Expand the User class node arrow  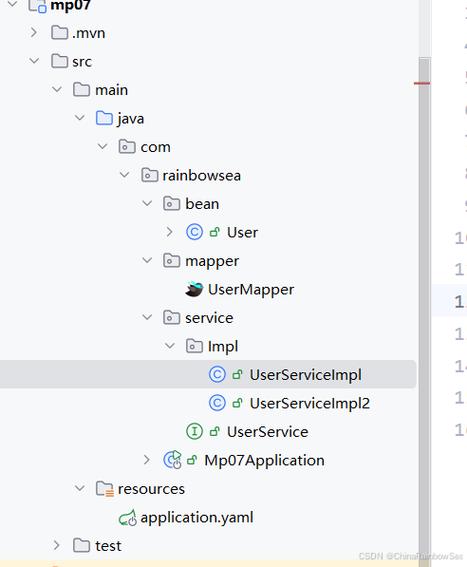(x=169, y=232)
